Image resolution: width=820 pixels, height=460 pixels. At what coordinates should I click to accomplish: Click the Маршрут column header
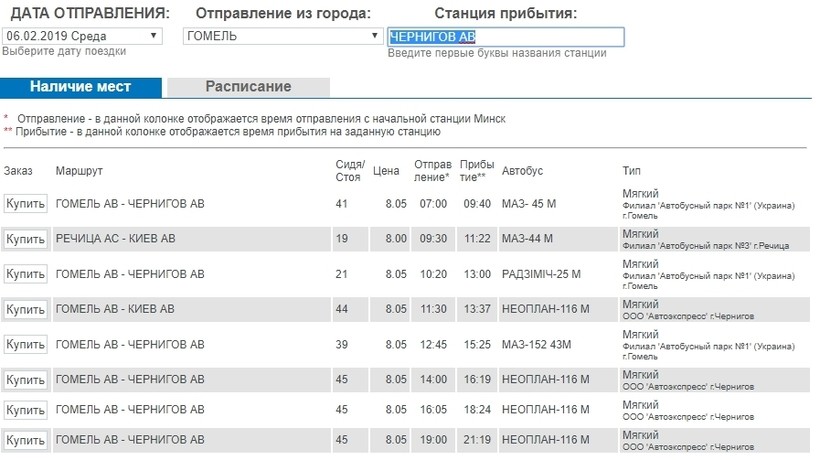(x=79, y=171)
